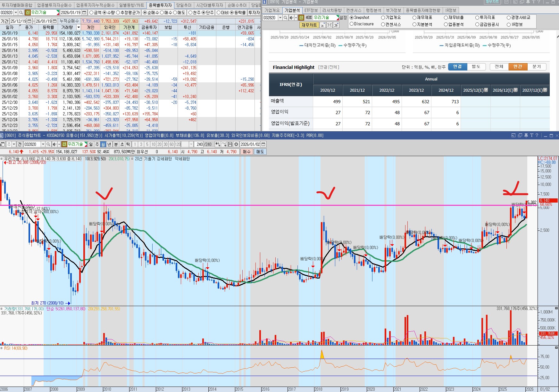Click fit-to-screen icon beside 재무차트 button

[330, 25]
